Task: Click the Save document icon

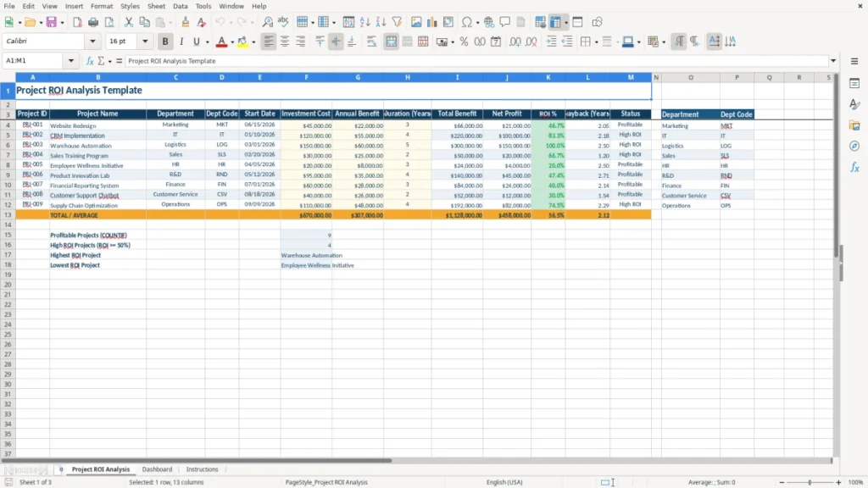Action: click(x=52, y=22)
